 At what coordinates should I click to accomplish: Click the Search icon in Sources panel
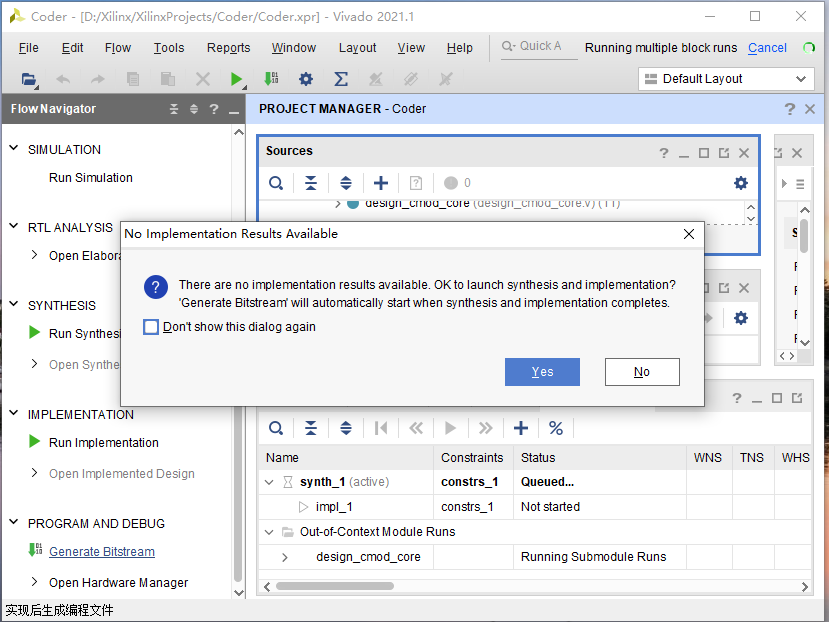(276, 183)
